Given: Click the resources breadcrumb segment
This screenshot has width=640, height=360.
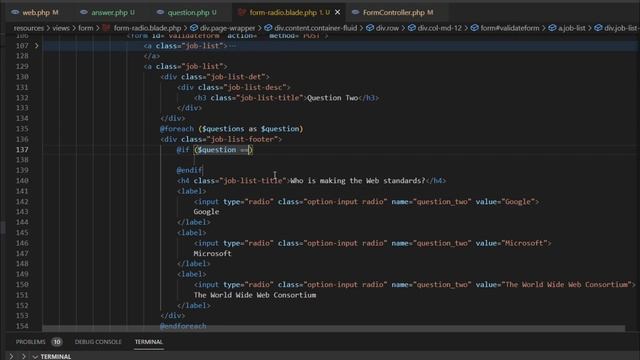Looking at the screenshot, I should pos(29,28).
